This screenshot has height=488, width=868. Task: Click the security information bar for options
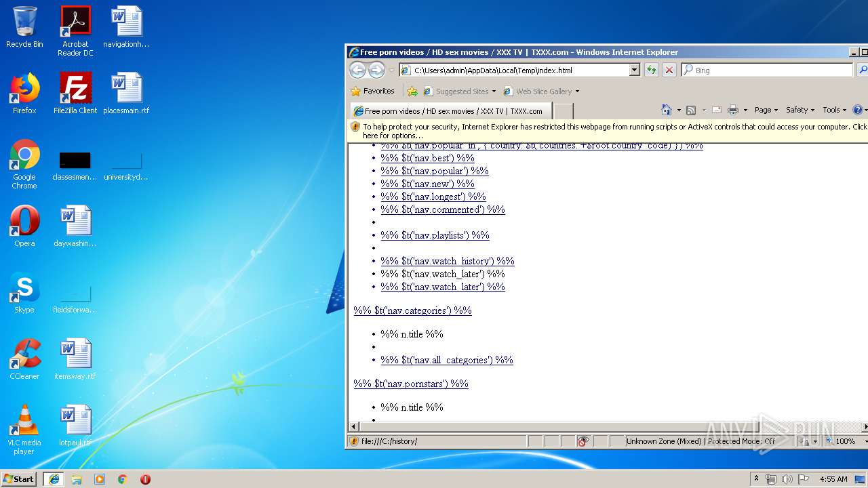[x=608, y=131]
